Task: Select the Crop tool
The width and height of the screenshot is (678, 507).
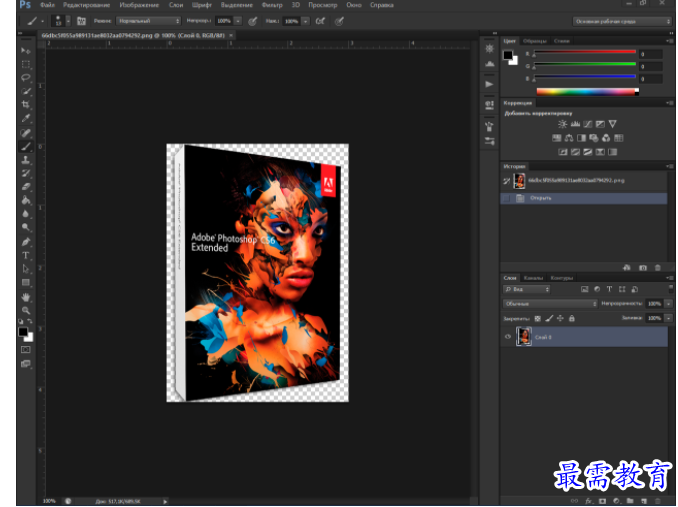Action: (26, 104)
